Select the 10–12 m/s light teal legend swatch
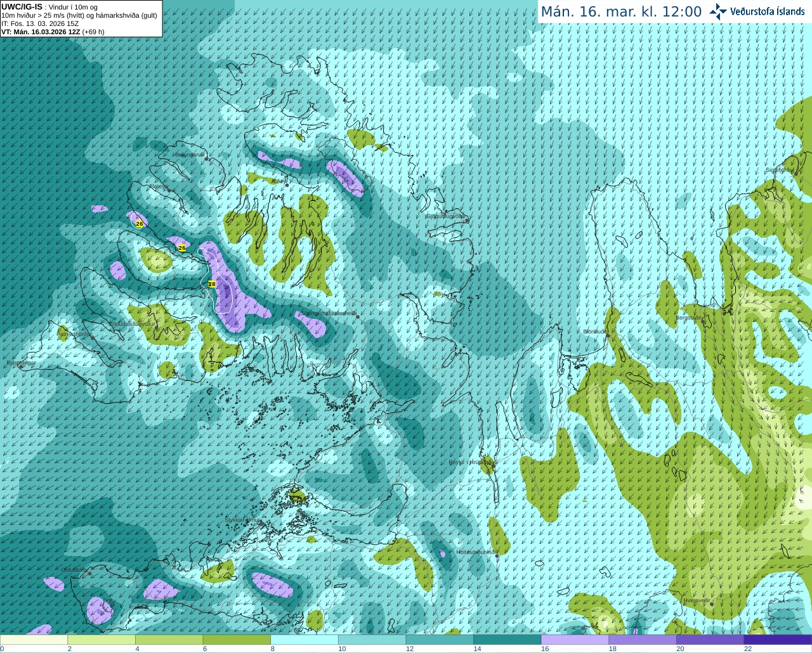The image size is (812, 653). pyautogui.click(x=372, y=640)
